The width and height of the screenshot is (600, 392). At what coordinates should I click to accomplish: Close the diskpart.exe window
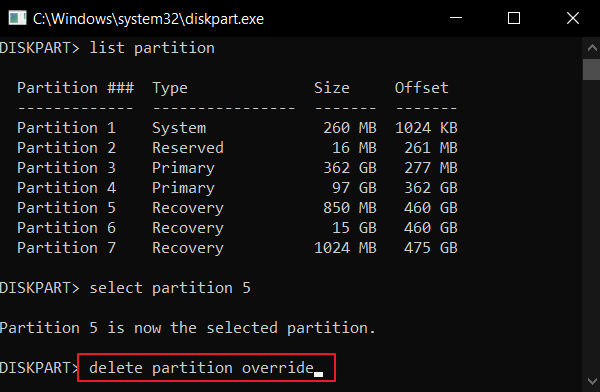tap(572, 18)
